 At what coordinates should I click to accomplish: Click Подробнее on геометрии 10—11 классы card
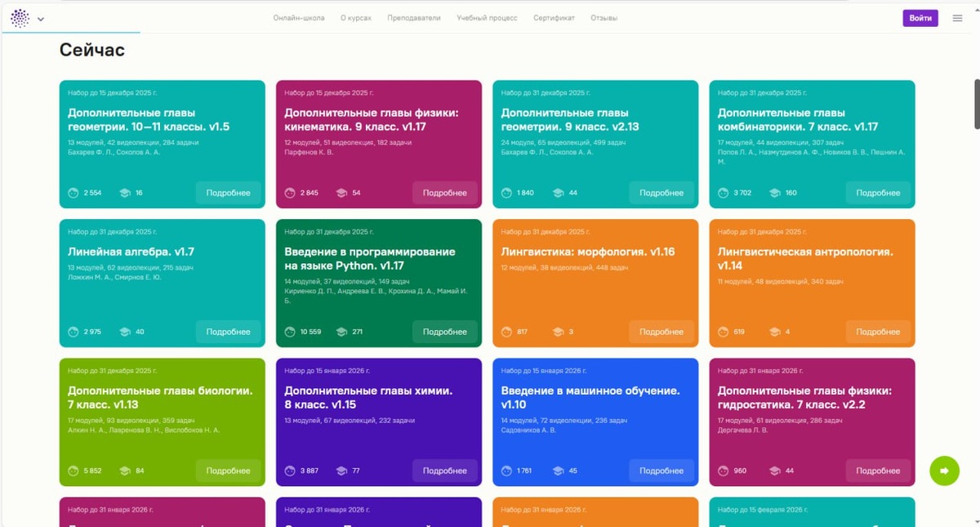[x=229, y=193]
